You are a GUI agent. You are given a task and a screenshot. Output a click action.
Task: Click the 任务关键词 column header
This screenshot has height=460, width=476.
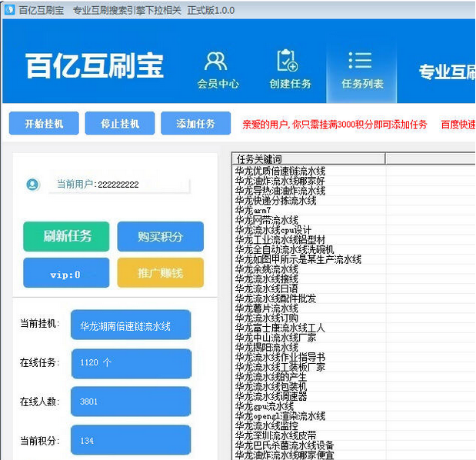[308, 158]
